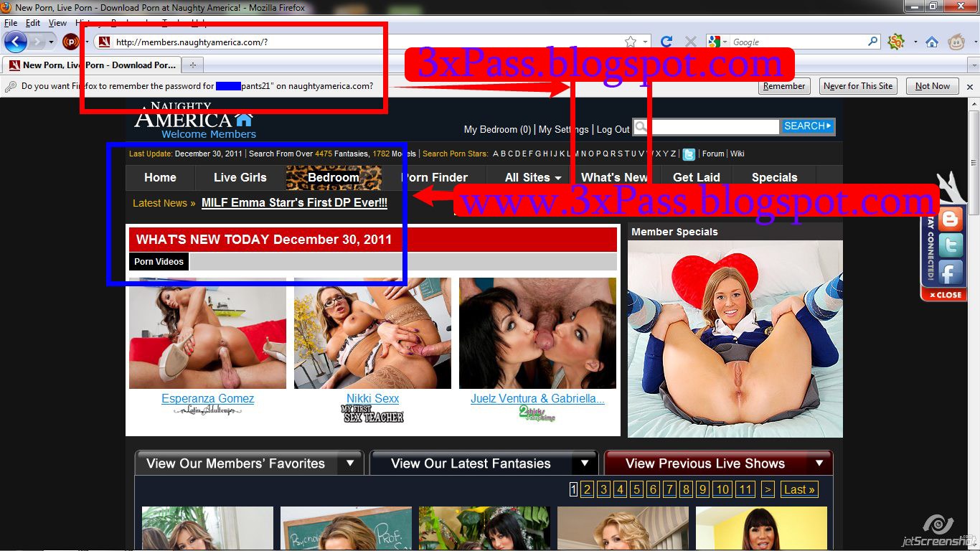Click the Firefox back arrow button

(x=15, y=42)
